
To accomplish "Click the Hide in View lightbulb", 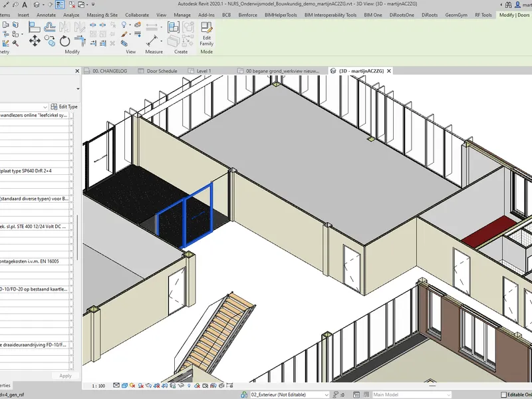I will click(x=124, y=25).
